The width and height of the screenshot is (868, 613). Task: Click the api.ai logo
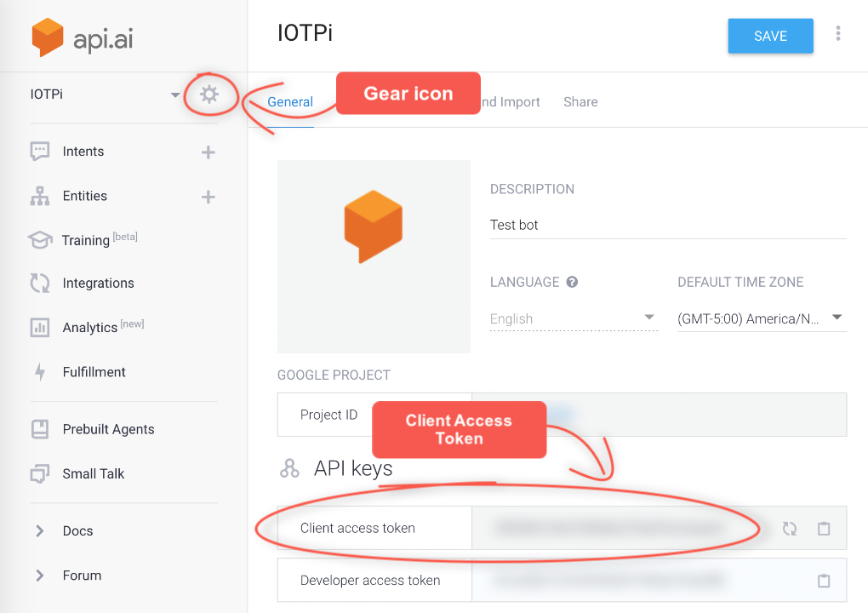(83, 38)
